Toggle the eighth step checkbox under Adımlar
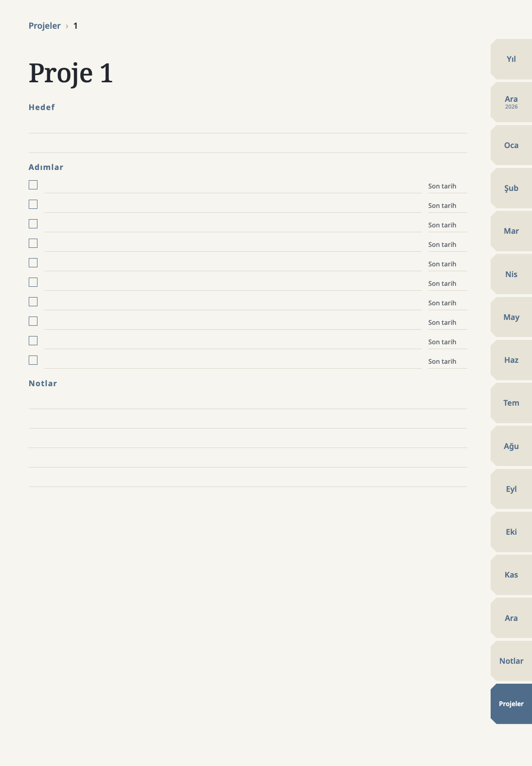 tap(33, 321)
